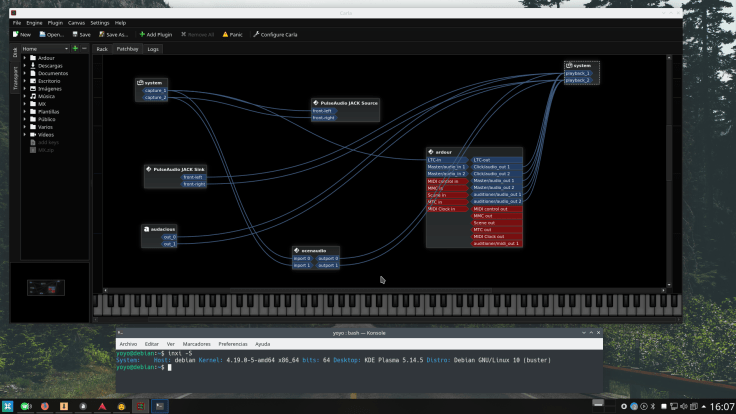Expand the Ardour folder tree item
This screenshot has height=414, width=736.
pyautogui.click(x=25, y=58)
